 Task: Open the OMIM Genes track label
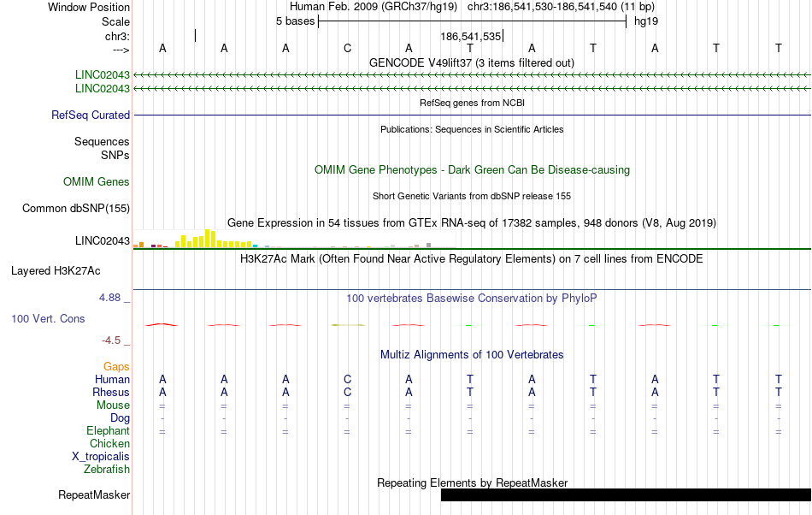97,182
